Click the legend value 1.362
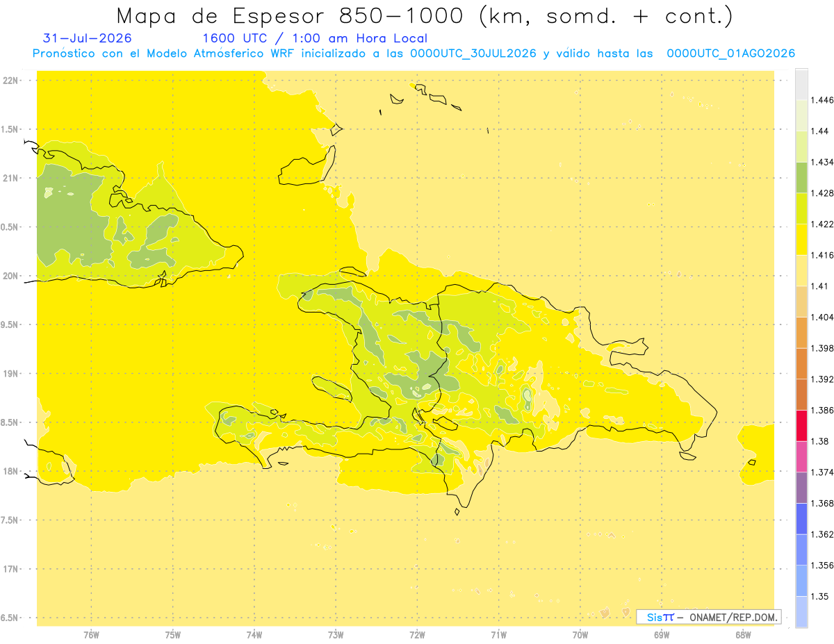 (x=822, y=534)
